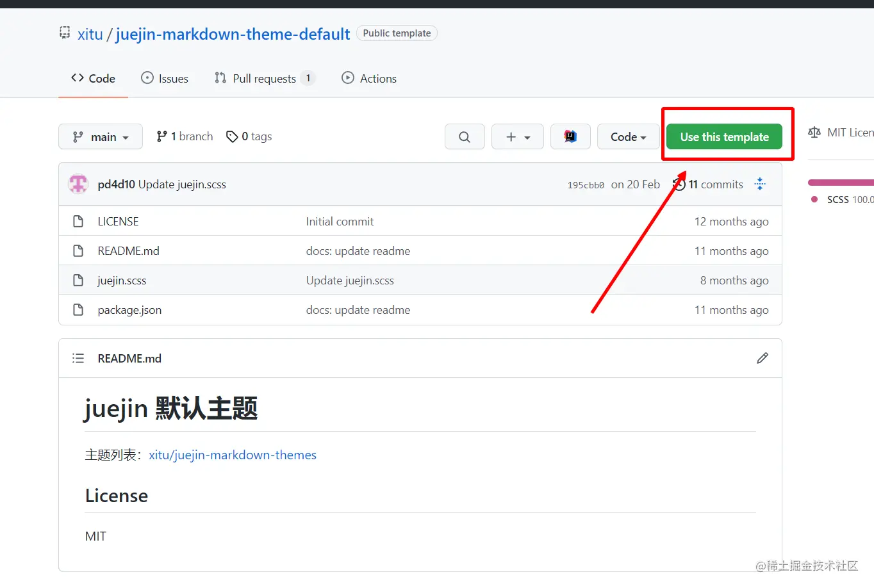Click the search magnifier button

coord(465,136)
